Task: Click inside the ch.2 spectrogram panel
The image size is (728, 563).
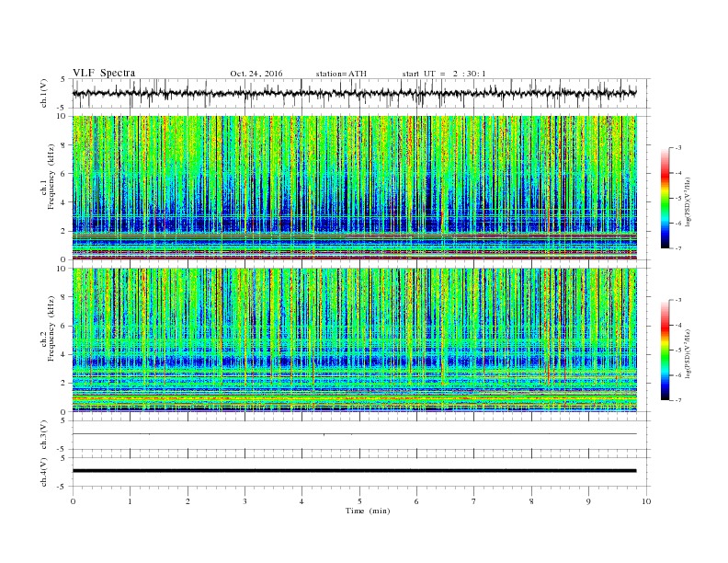Action: pyautogui.click(x=354, y=339)
